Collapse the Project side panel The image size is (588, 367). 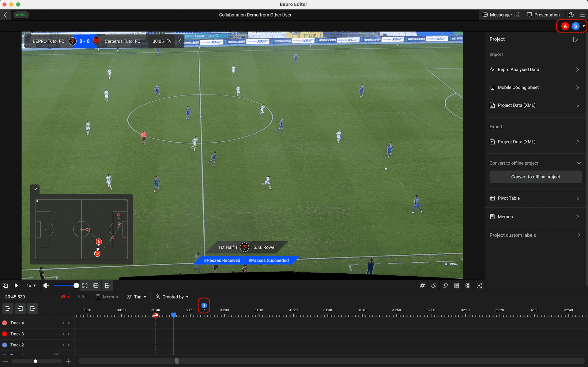coord(575,39)
